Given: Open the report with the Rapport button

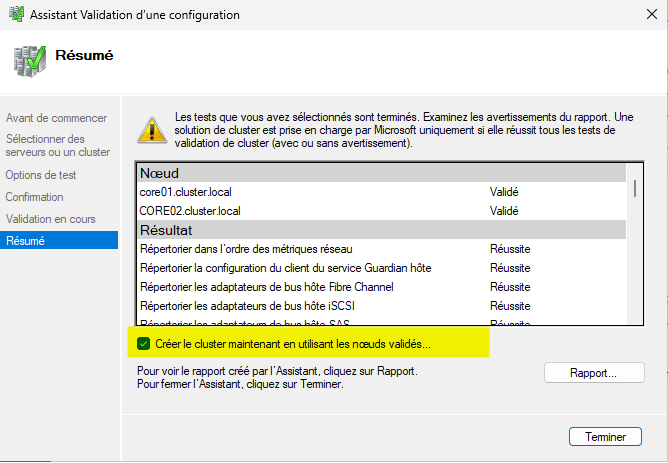Looking at the screenshot, I should pos(593,373).
